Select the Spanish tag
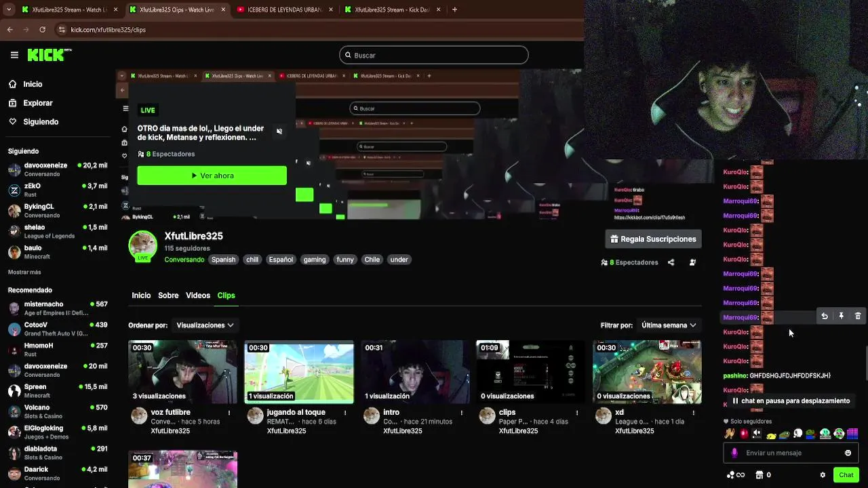Viewport: 868px width, 488px height. point(223,260)
